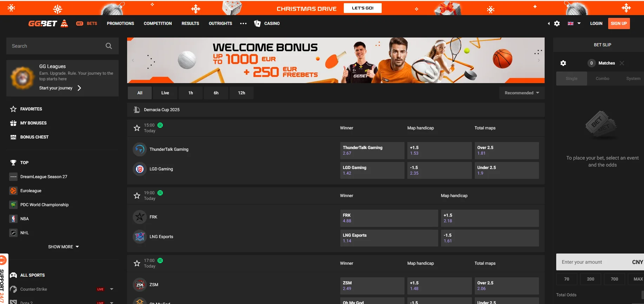
Task: Click the Casino cards icon
Action: click(257, 23)
